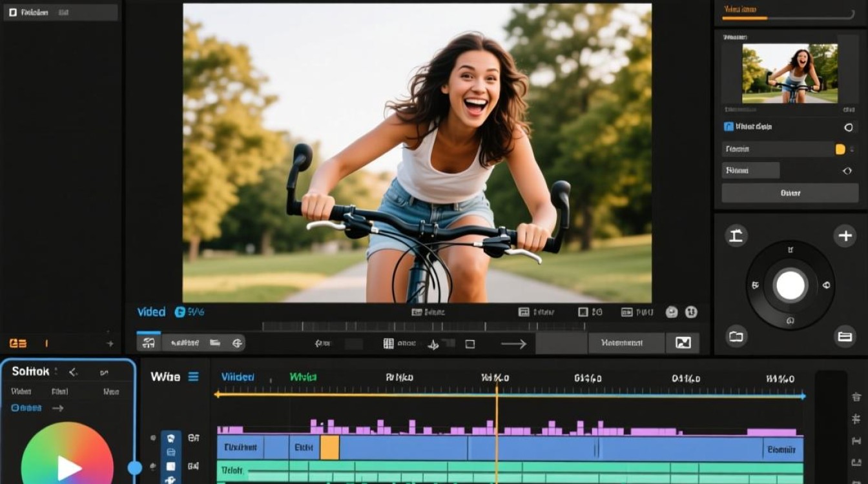Click the back chevron in the Soltiok panel header
This screenshot has height=484, width=868.
(x=73, y=372)
